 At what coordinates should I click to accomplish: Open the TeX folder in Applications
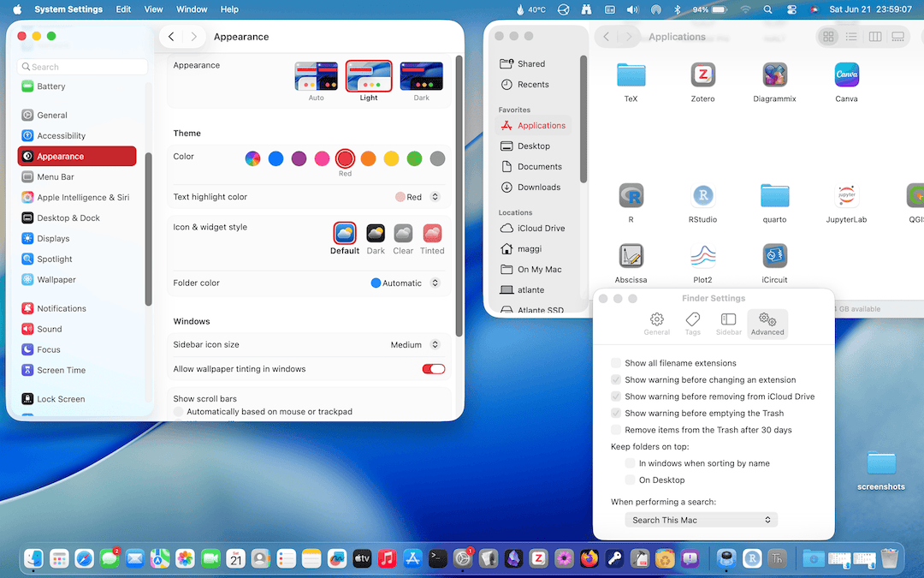631,74
